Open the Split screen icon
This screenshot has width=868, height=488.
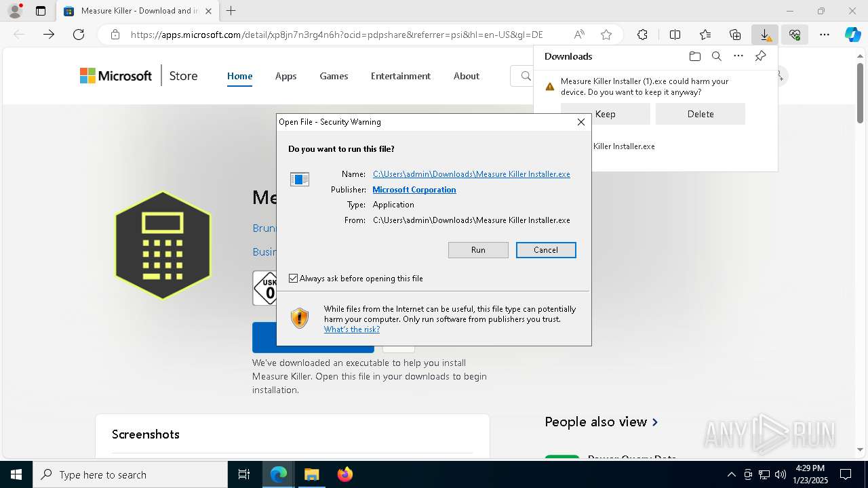tap(675, 35)
